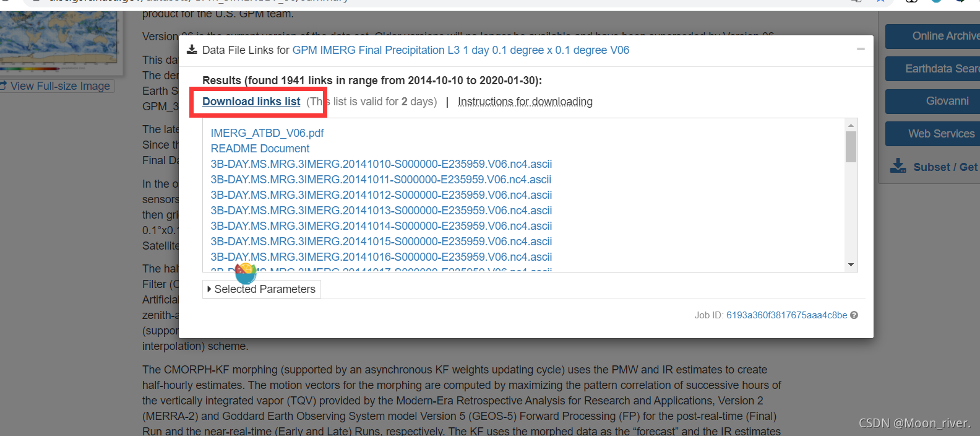Open the README Document link
Image resolution: width=980 pixels, height=436 pixels.
click(x=260, y=149)
